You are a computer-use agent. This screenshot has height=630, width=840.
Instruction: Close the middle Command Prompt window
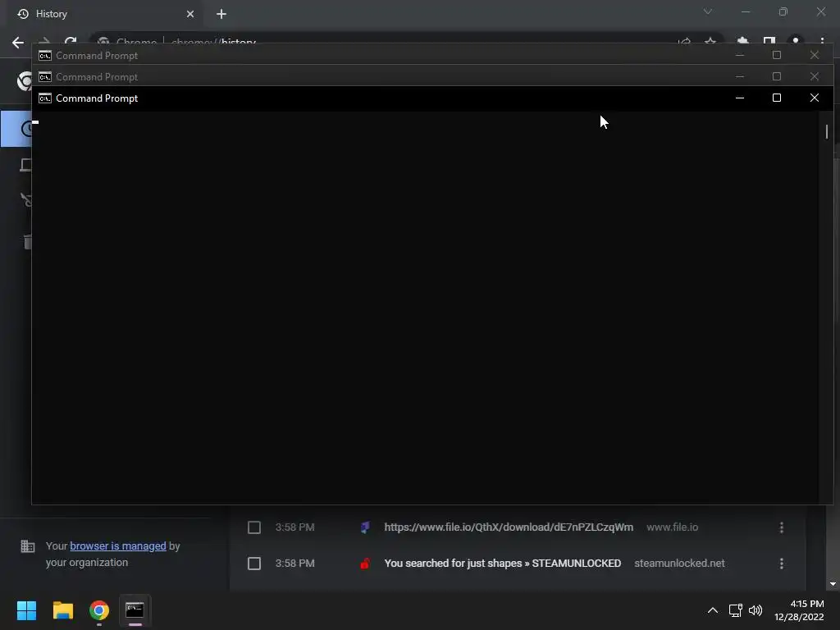tap(815, 76)
